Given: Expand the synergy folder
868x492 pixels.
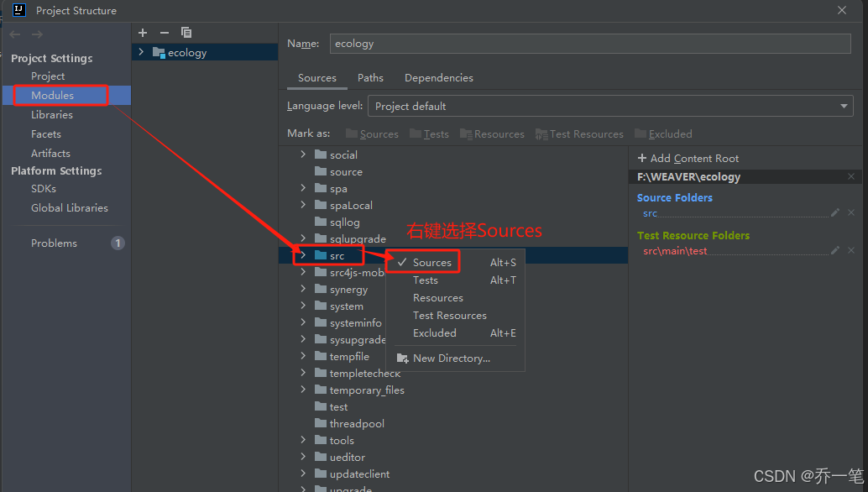Looking at the screenshot, I should [303, 289].
